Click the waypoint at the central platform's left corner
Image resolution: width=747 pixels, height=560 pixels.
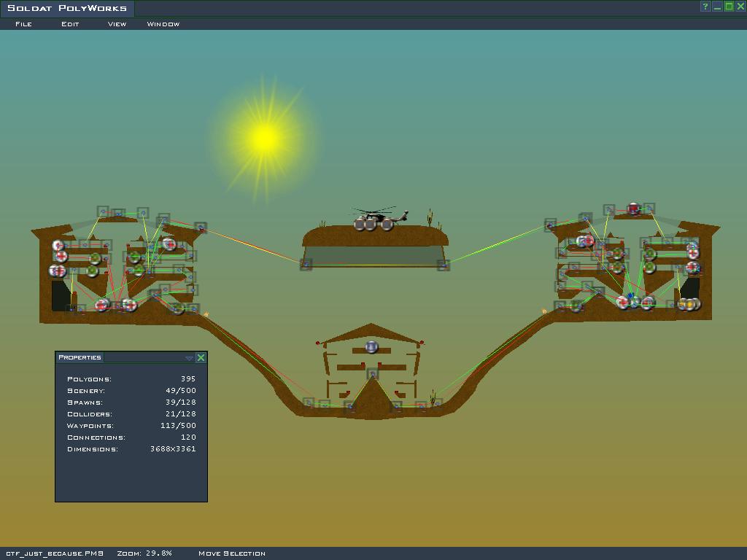(306, 264)
